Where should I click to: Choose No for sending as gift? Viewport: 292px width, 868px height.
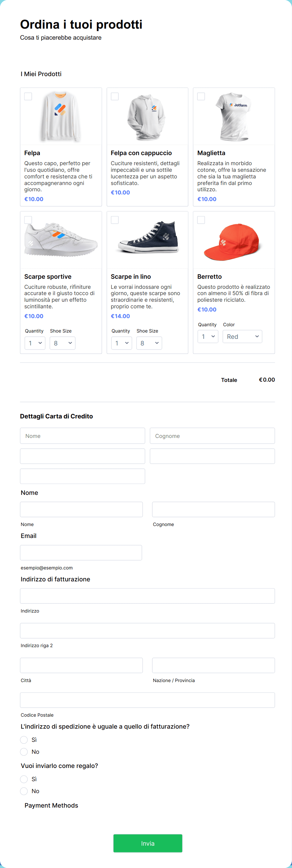click(x=24, y=791)
